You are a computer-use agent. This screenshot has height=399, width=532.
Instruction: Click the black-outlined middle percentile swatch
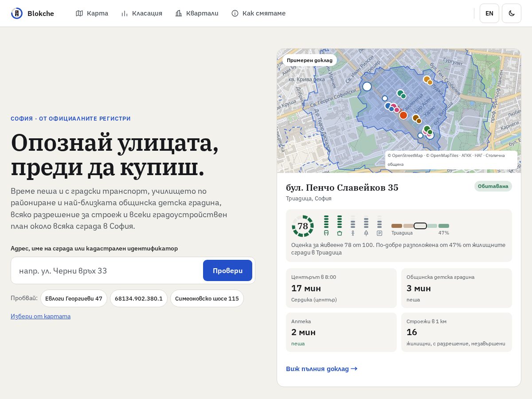click(x=420, y=226)
